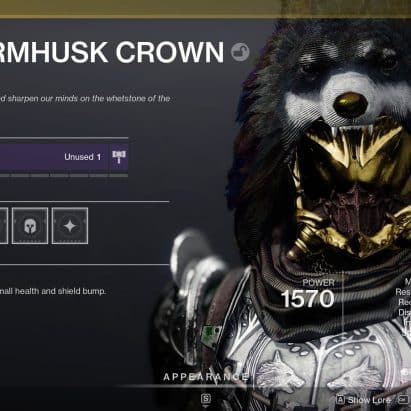Select the POWER 1570 readout
This screenshot has height=411, width=411.
coord(308,294)
